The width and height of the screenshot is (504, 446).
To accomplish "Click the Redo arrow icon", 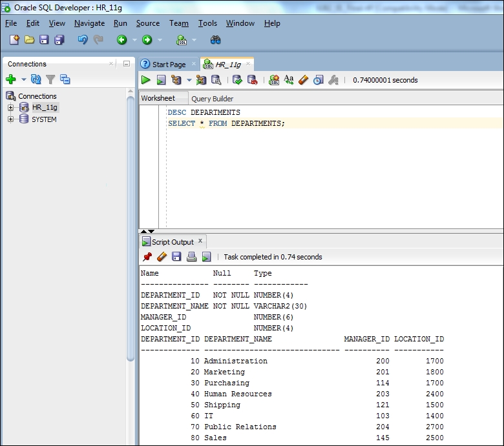I will [98, 40].
